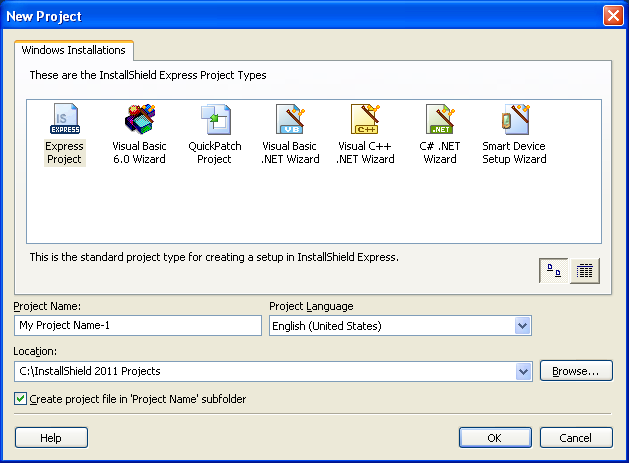The image size is (629, 463).
Task: Uncheck Create project file in subfolder
Action: tap(20, 399)
